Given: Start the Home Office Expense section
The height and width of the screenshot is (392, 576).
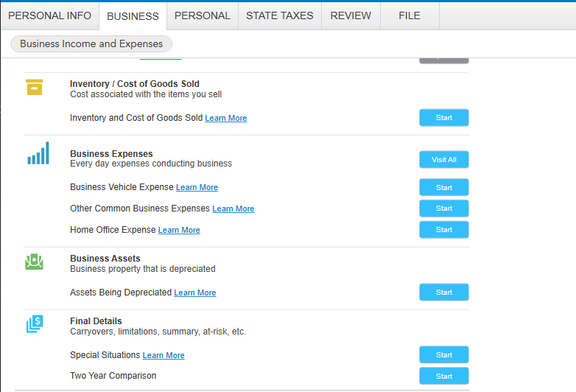Looking at the screenshot, I should 443,230.
